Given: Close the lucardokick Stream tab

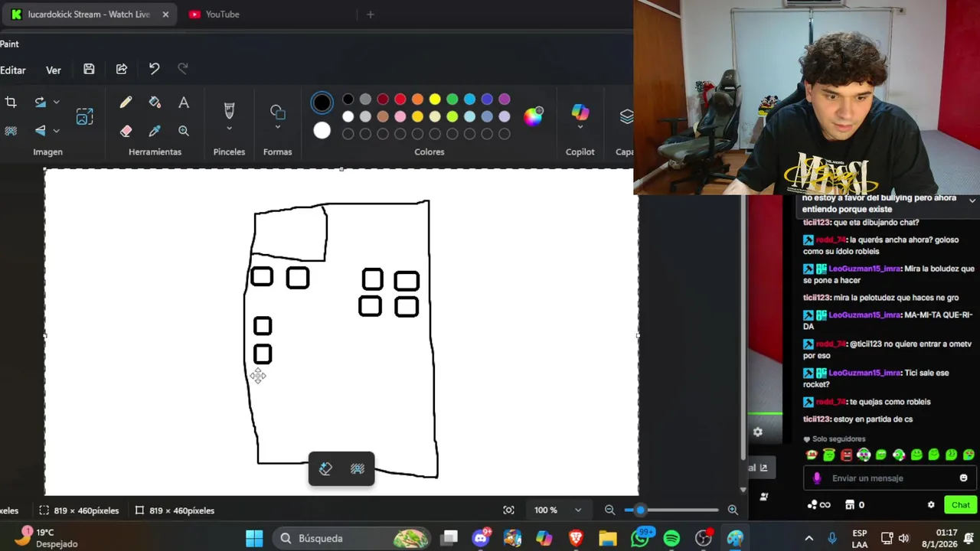Looking at the screenshot, I should (x=165, y=14).
